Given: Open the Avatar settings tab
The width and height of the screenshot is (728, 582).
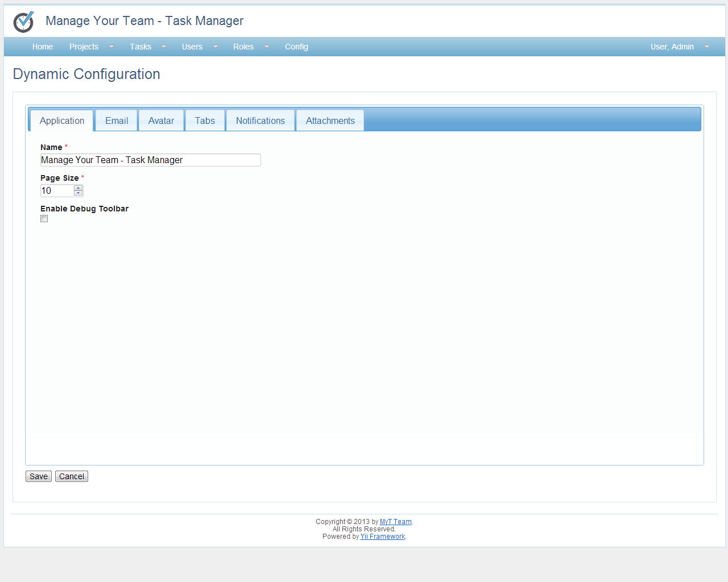Looking at the screenshot, I should (x=161, y=120).
